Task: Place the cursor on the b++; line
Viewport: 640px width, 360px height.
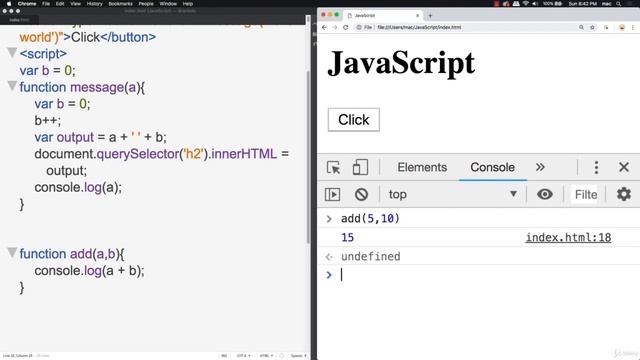Action: pos(47,121)
